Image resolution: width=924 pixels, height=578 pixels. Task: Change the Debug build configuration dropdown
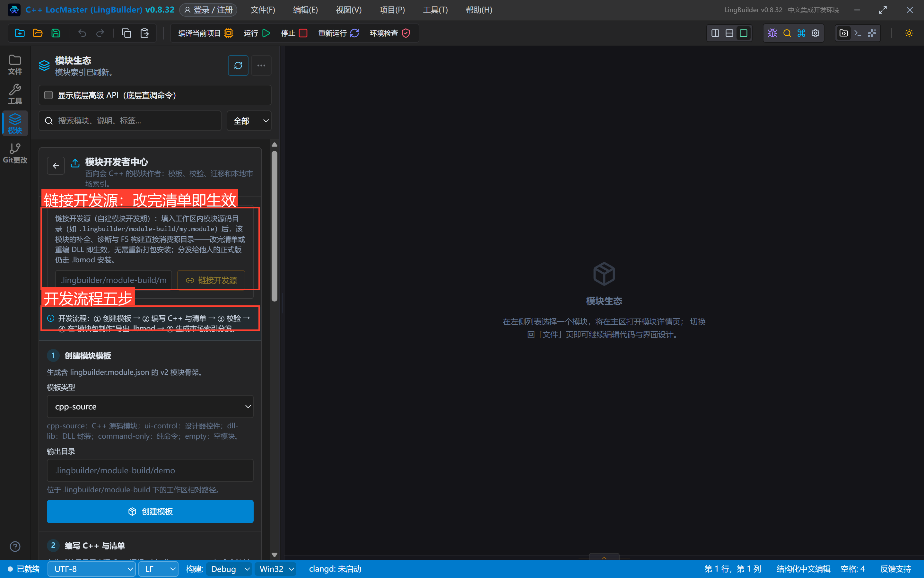pos(229,569)
